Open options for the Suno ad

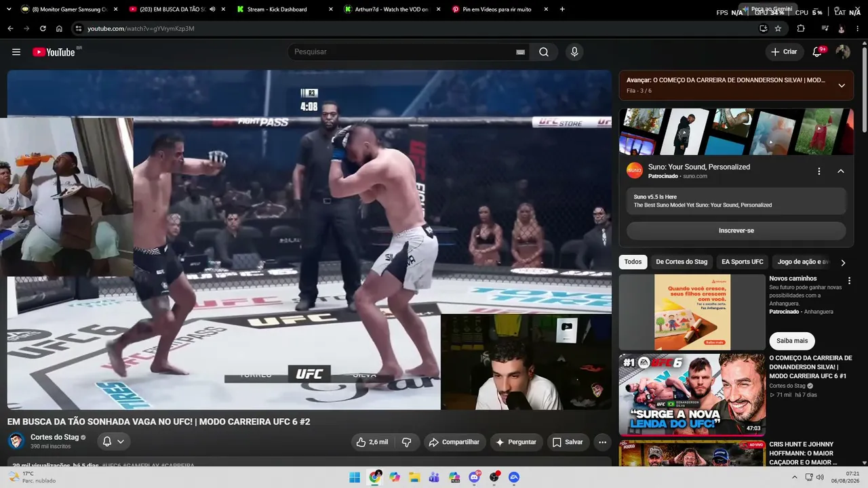819,171
